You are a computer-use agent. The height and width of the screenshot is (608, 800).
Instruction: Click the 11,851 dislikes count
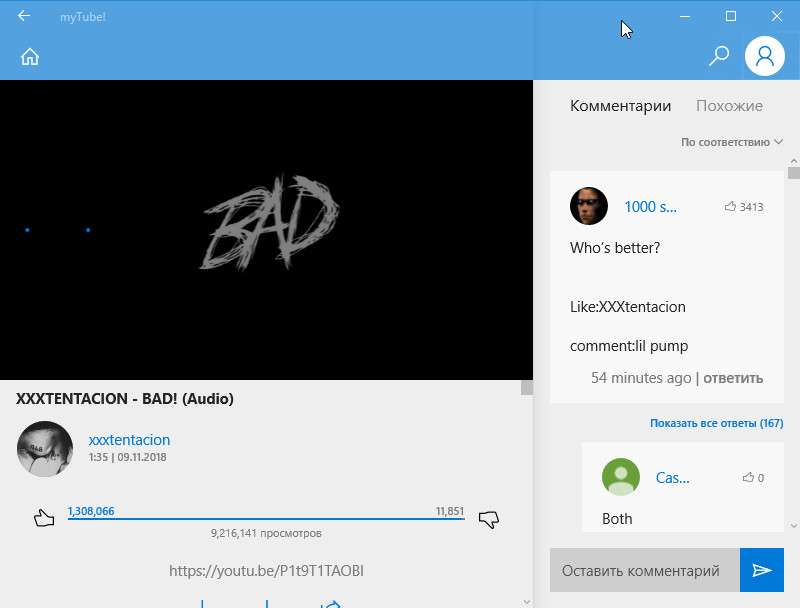tap(449, 511)
